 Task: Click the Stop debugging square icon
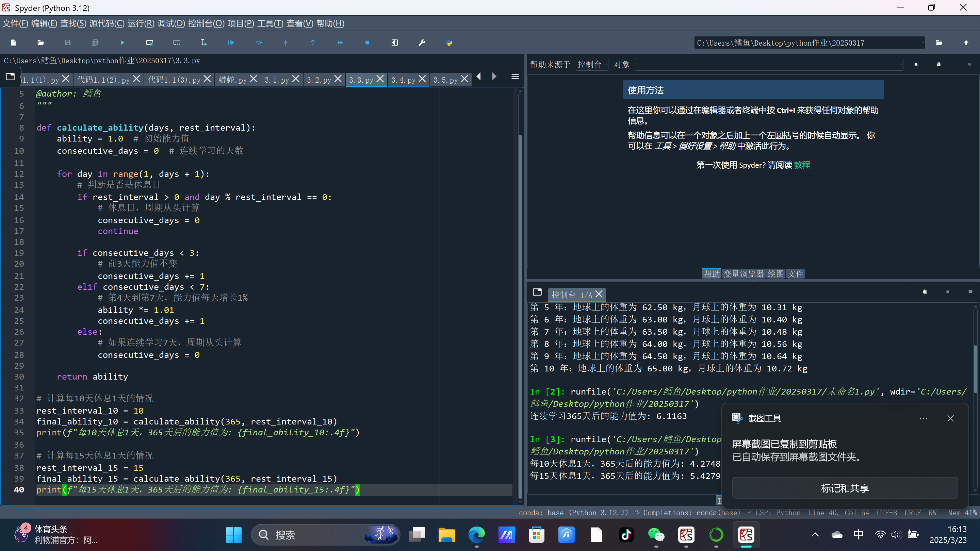pyautogui.click(x=367, y=43)
